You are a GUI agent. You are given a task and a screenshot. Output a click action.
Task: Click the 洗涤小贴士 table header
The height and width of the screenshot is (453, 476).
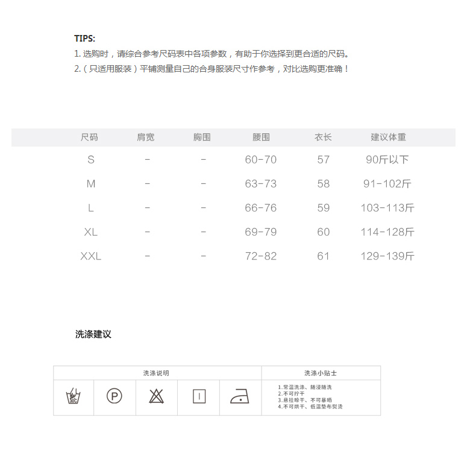click(321, 373)
